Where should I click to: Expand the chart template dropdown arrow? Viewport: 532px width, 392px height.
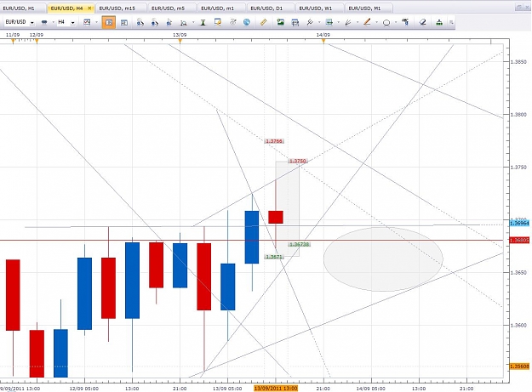pyautogui.click(x=97, y=22)
